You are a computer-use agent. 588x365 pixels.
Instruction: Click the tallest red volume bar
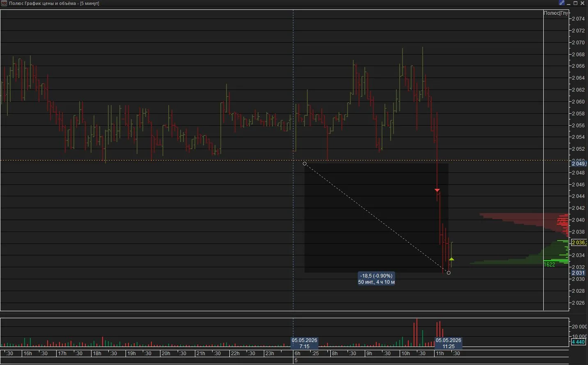coord(416,333)
